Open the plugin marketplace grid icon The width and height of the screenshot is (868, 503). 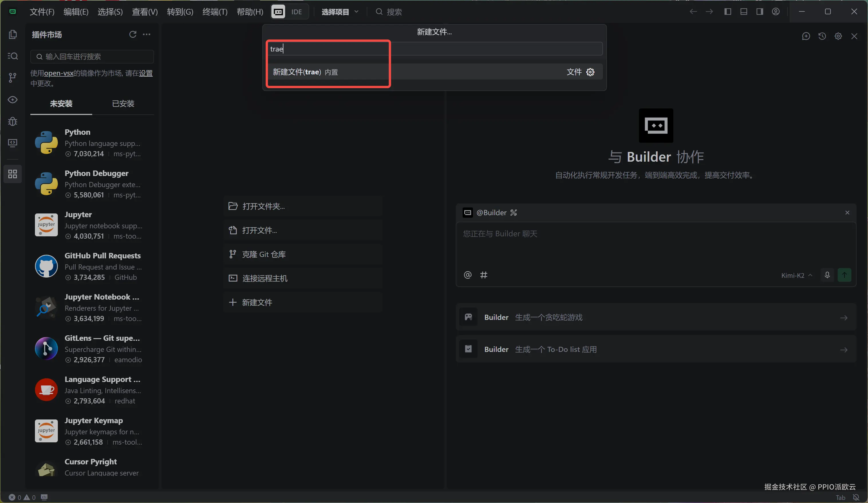click(13, 174)
